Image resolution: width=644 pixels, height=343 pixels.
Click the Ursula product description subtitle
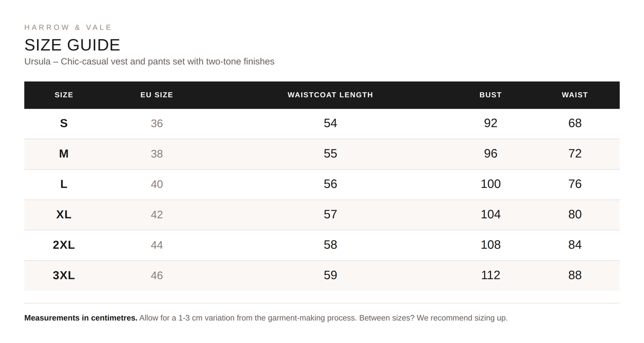click(149, 61)
